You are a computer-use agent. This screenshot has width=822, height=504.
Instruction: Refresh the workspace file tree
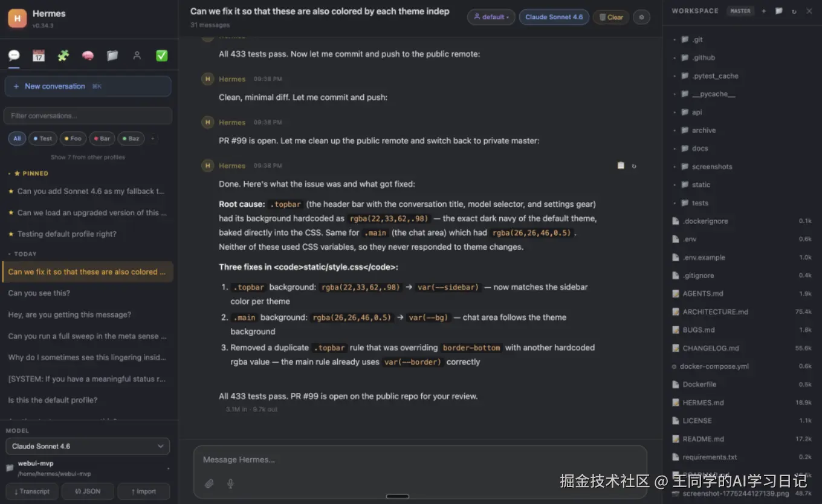[x=794, y=11]
